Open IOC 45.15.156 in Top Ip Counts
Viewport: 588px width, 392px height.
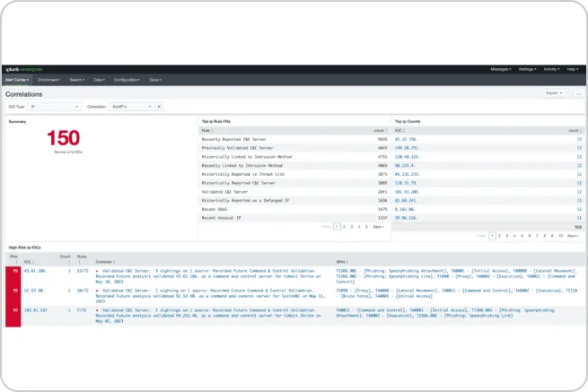(x=406, y=139)
